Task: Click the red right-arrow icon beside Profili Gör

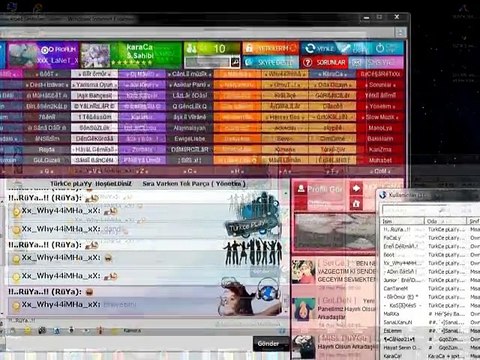Action: [x=356, y=189]
